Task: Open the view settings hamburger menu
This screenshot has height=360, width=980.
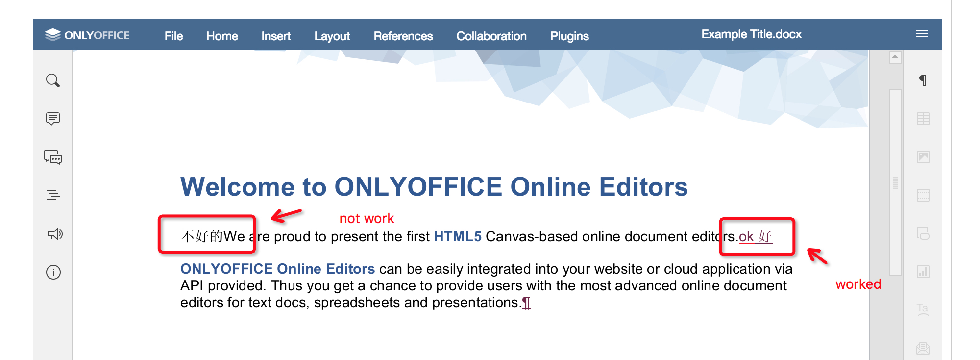Action: [x=922, y=34]
